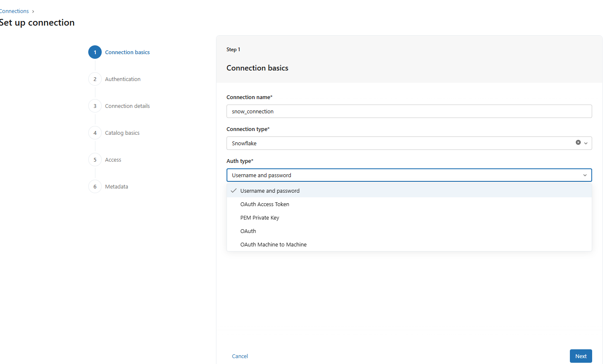614x364 pixels.
Task: Collapse the Auth type dropdown
Action: [x=585, y=175]
